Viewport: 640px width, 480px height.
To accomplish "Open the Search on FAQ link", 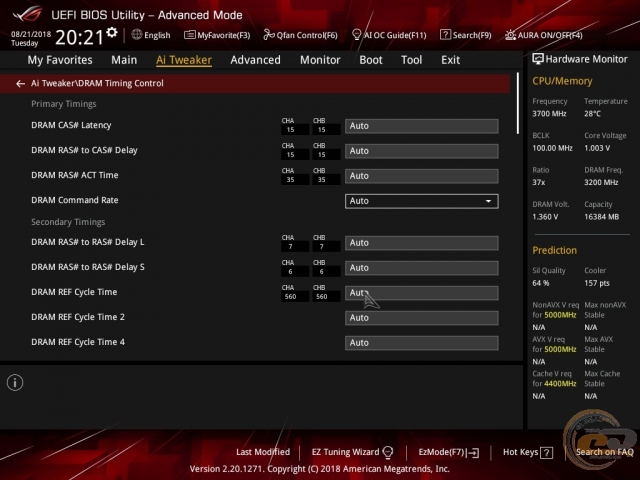I will pos(604,452).
